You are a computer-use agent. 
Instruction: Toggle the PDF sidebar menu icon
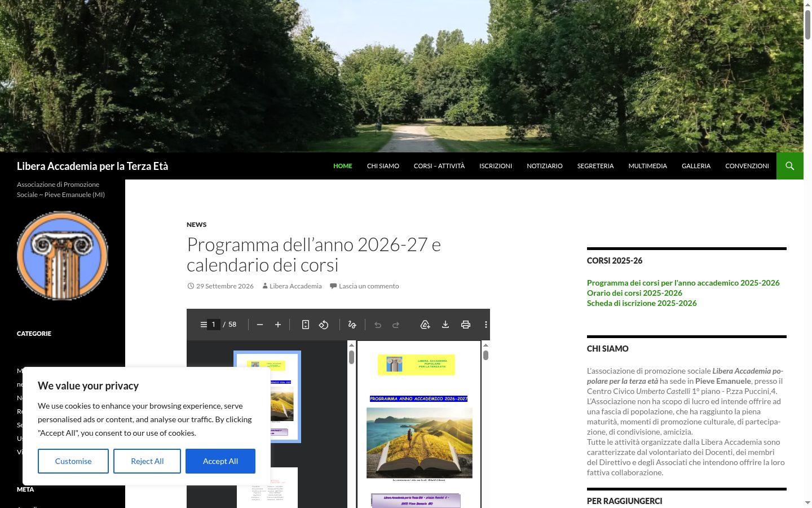point(204,325)
